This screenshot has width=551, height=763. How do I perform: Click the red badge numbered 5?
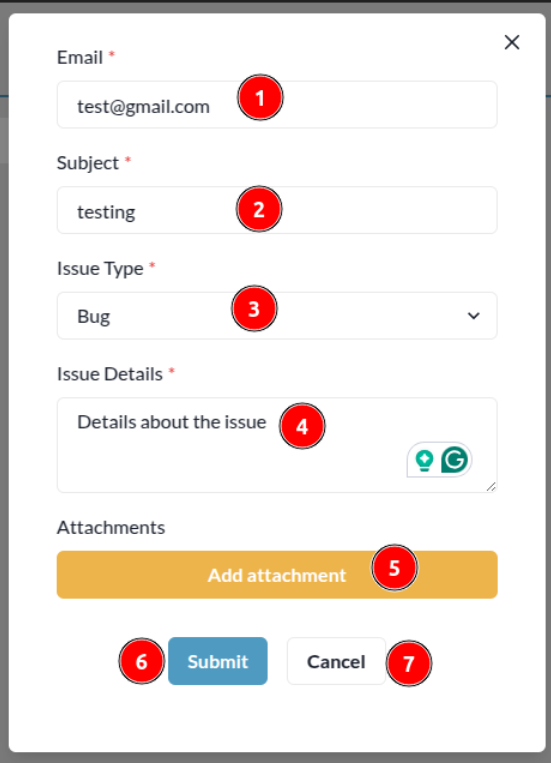[x=394, y=568]
